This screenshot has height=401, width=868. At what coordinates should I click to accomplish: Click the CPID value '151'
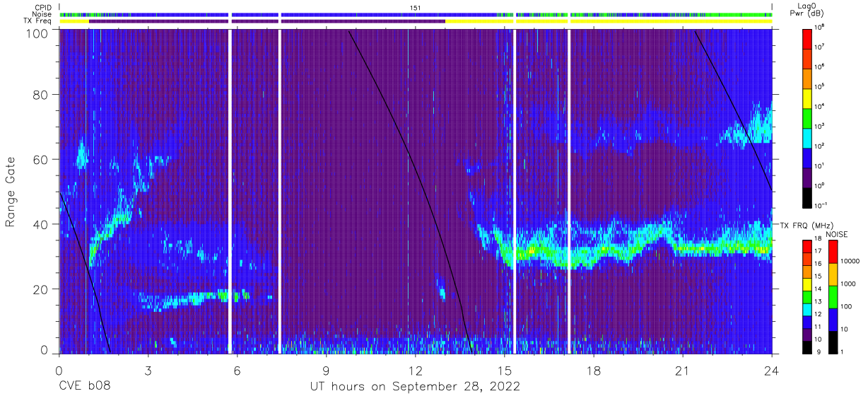coord(416,7)
